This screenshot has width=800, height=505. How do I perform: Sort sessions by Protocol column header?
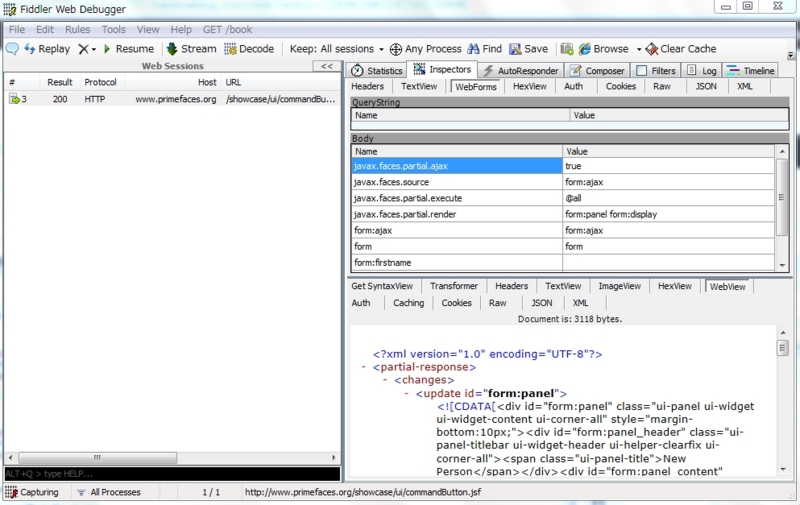pos(101,82)
